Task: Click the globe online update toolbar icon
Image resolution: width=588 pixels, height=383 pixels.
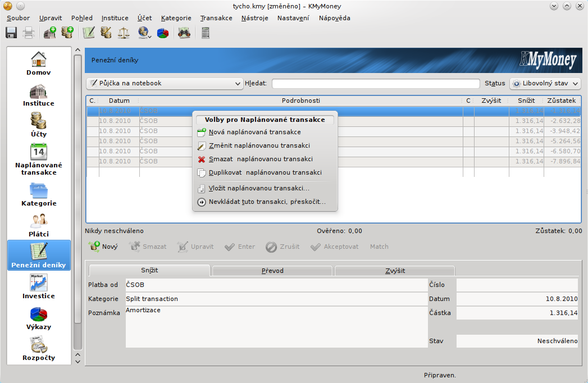Action: [x=144, y=33]
